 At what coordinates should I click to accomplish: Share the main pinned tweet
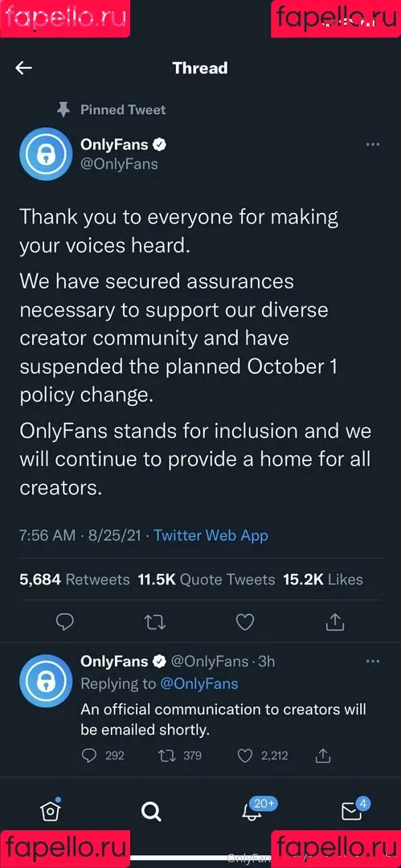tap(334, 622)
